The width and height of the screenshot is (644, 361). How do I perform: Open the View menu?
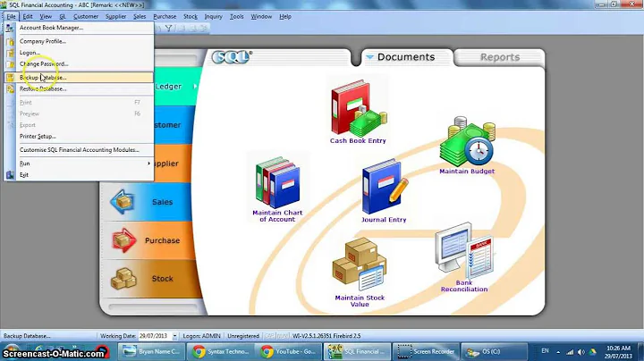46,17
